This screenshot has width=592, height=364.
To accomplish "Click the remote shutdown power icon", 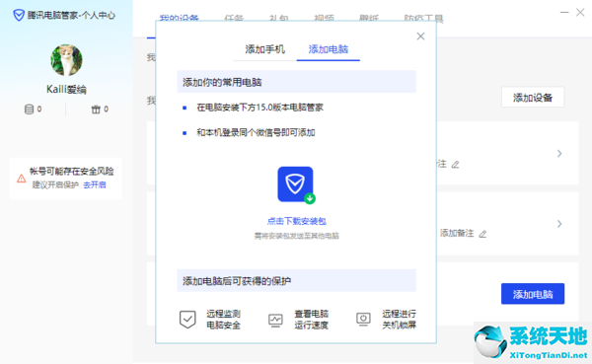I will click(x=363, y=319).
